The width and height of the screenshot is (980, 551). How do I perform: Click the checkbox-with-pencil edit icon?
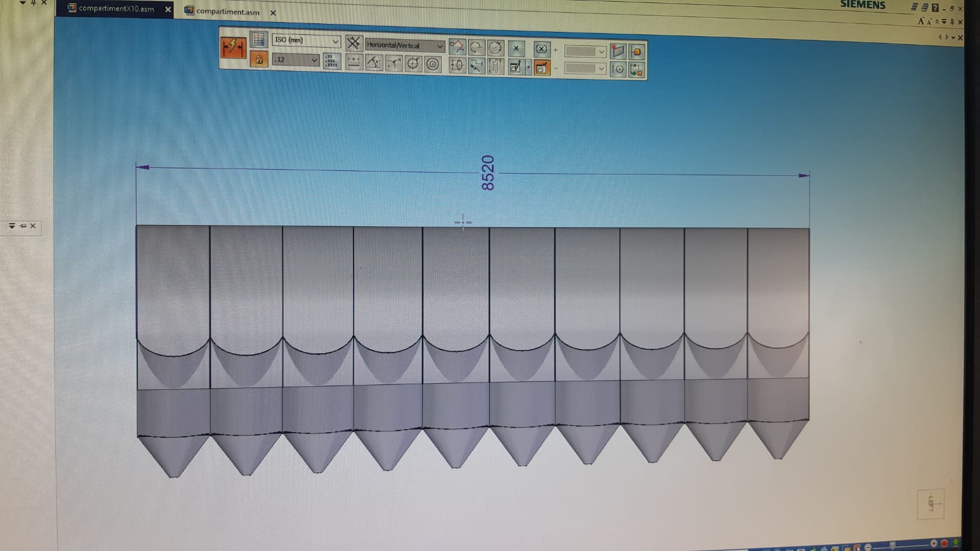(x=515, y=67)
